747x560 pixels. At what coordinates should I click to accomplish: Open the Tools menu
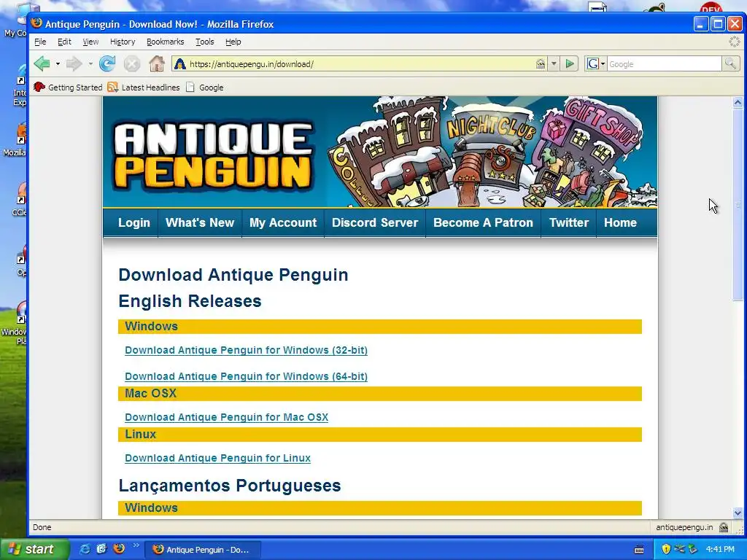[x=205, y=42]
